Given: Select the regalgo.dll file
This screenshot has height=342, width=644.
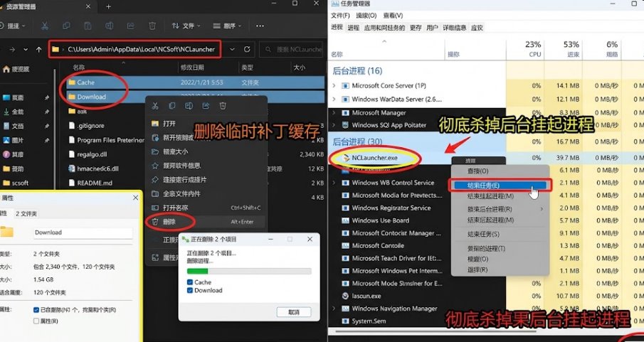Looking at the screenshot, I should [x=92, y=154].
